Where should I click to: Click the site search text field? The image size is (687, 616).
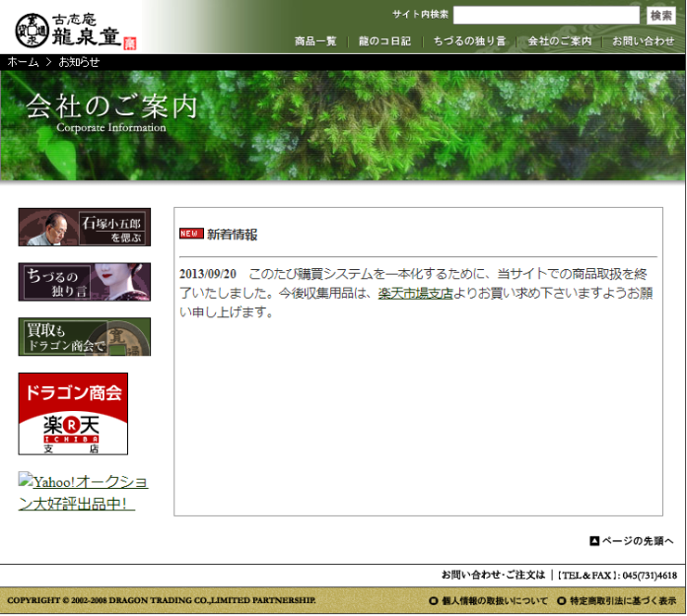(x=546, y=15)
